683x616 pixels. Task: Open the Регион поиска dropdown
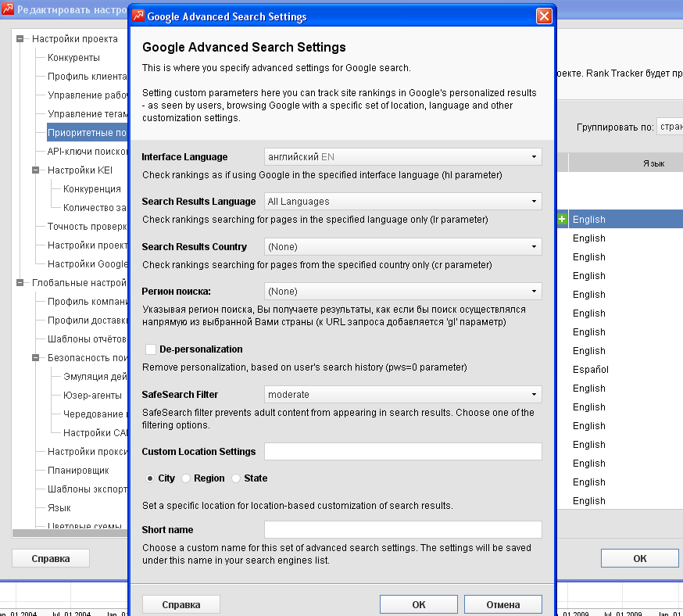coord(403,291)
